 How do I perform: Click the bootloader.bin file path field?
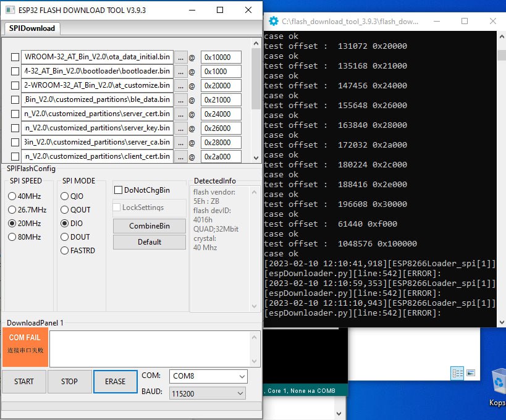click(x=97, y=71)
